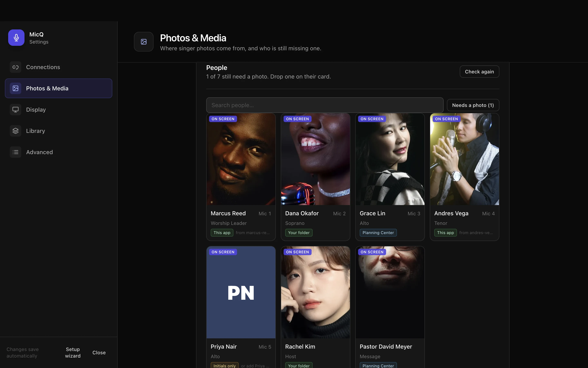Image resolution: width=588 pixels, height=368 pixels.
Task: Select Marcus Reed's photo thumbnail
Action: 241,159
